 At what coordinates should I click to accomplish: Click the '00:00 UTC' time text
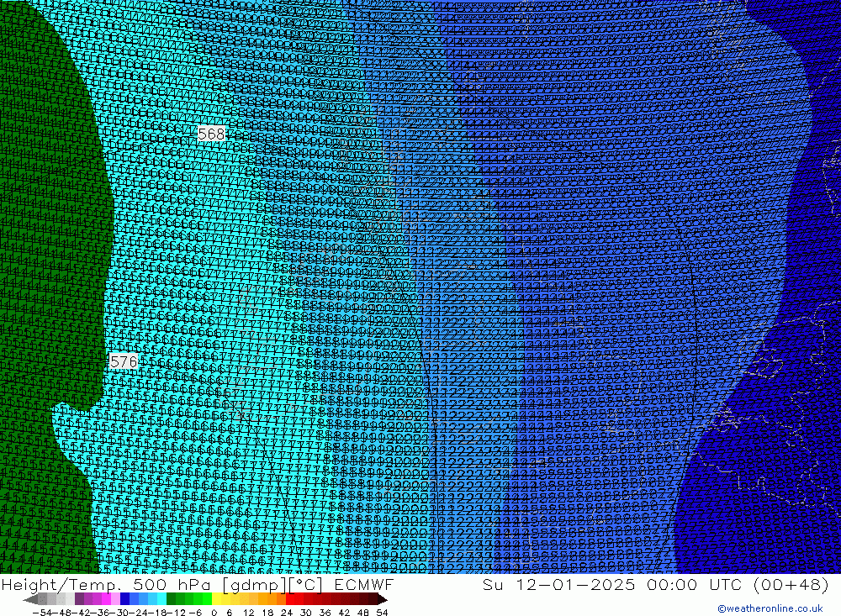(695, 584)
